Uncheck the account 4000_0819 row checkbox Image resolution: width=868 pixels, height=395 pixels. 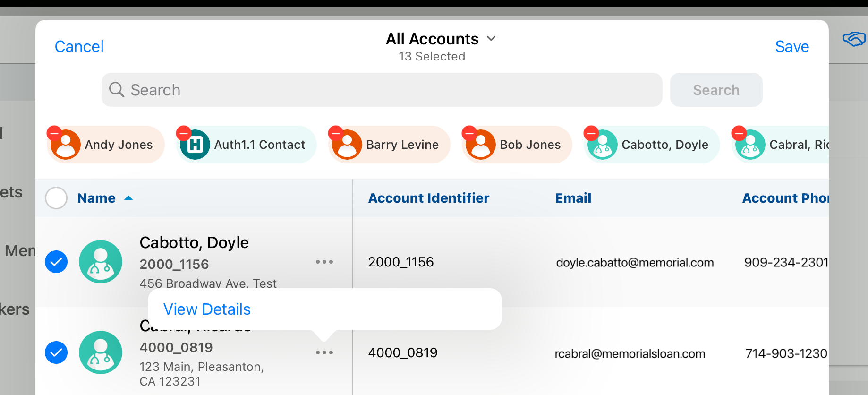56,352
